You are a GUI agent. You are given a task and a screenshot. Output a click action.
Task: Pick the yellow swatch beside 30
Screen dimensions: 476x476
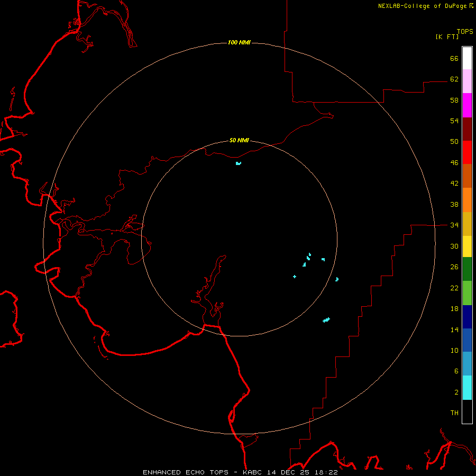point(467,246)
